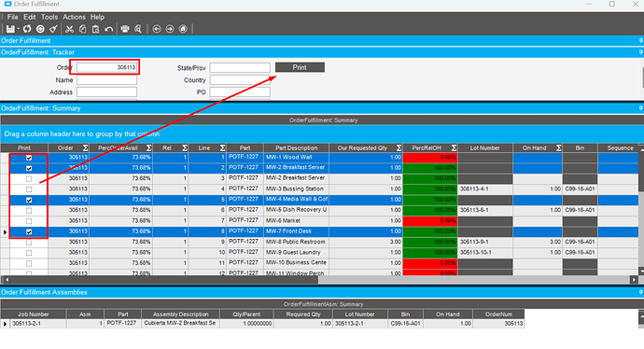Click the Cut scissors icon
The image size is (644, 349).
[69, 29]
